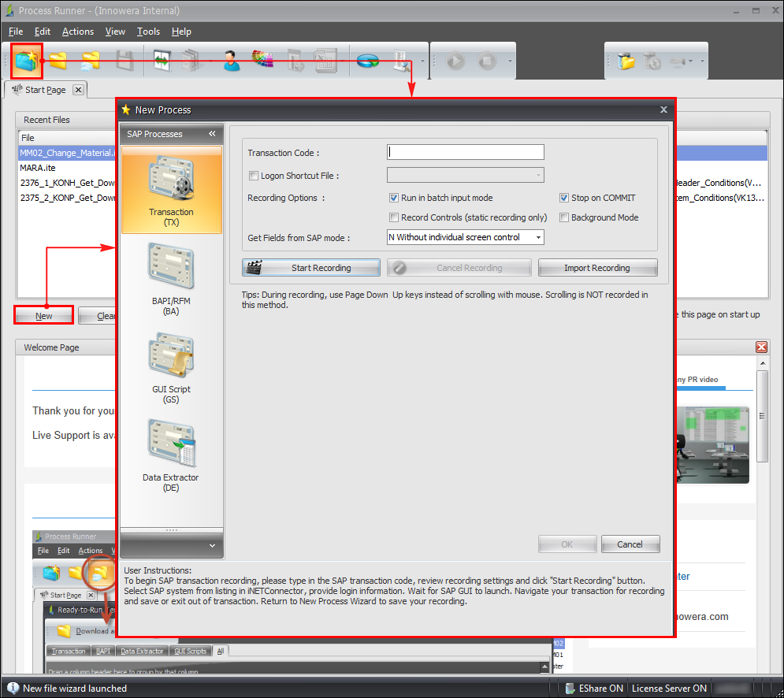Screen dimensions: 784x698
Task: Open the Actions menu
Action: click(78, 32)
